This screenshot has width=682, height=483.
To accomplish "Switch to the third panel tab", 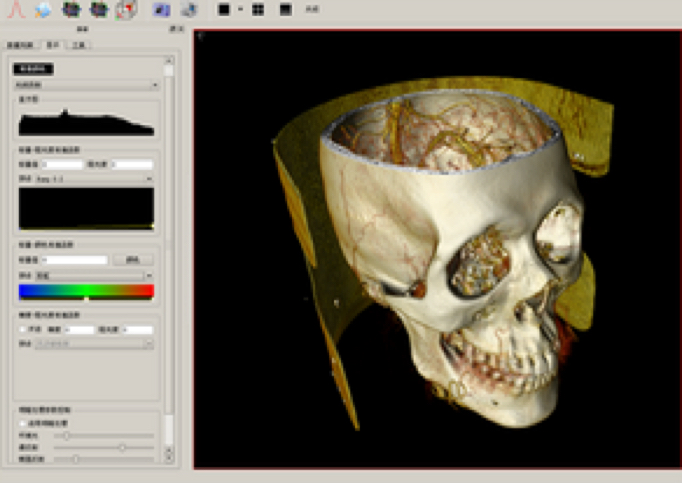I will pyautogui.click(x=79, y=46).
